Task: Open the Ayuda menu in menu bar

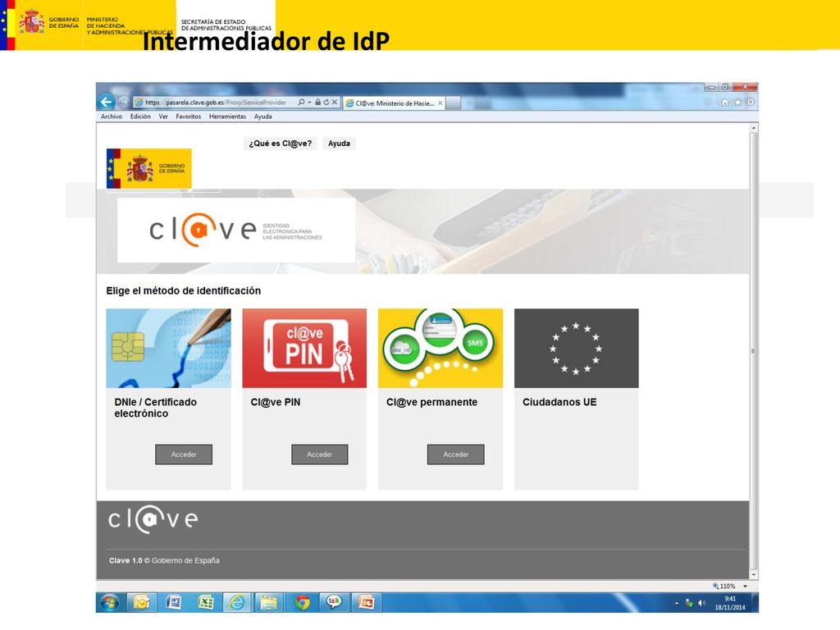Action: point(263,116)
